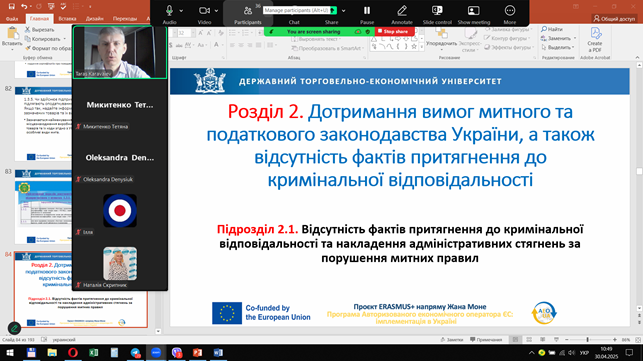Switch to the Дизайн ribbon tab
643x361 pixels.
pos(94,18)
